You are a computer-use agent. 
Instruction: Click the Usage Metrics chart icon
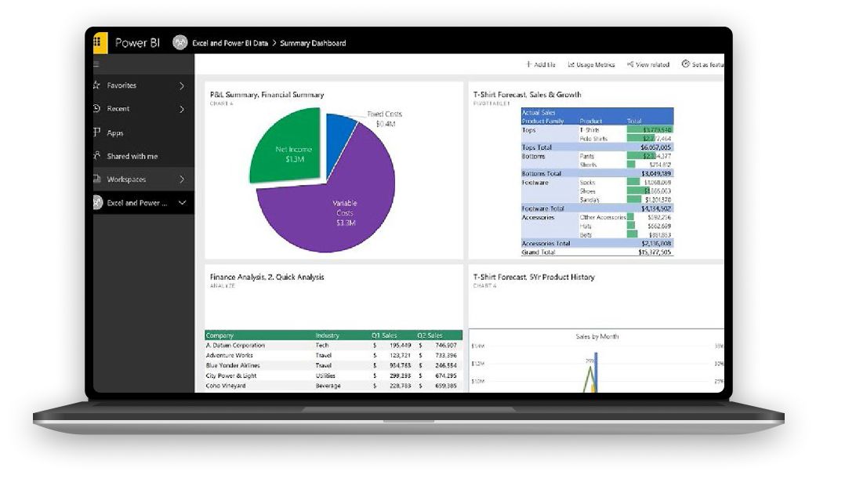point(571,64)
